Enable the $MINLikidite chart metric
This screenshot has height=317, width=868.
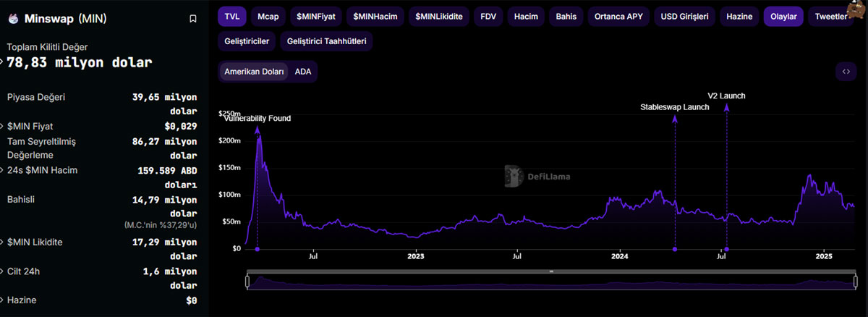tap(439, 16)
